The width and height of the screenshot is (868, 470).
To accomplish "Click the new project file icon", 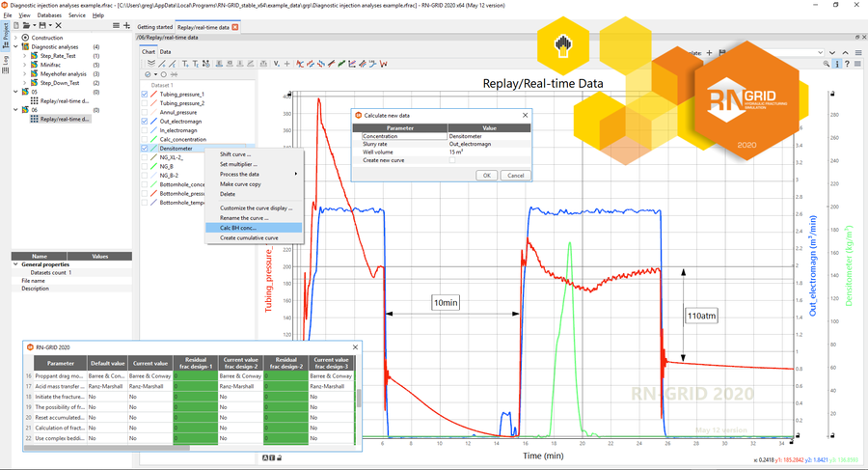I will (15, 25).
